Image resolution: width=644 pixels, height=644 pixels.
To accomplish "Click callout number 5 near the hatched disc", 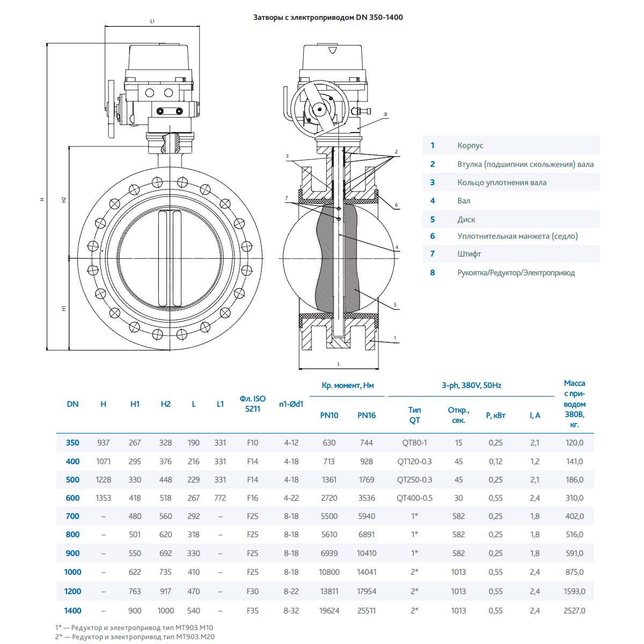I will tap(395, 305).
